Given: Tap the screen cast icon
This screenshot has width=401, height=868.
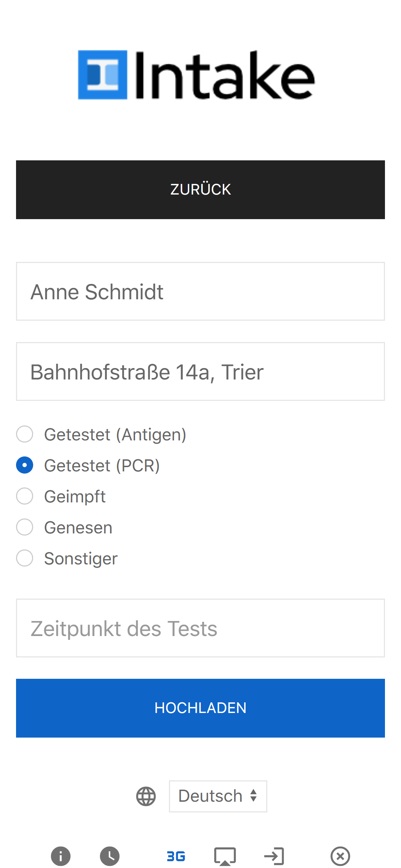Looking at the screenshot, I should click(x=225, y=856).
